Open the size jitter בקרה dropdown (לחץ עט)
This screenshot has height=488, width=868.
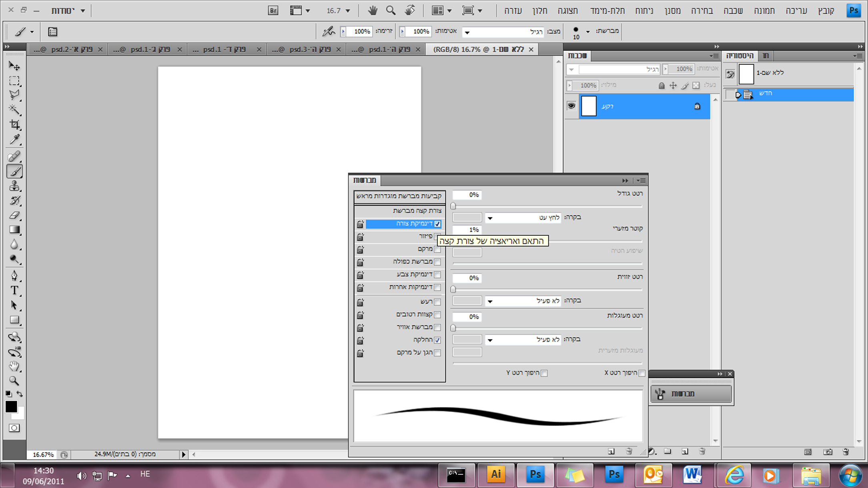pyautogui.click(x=522, y=218)
